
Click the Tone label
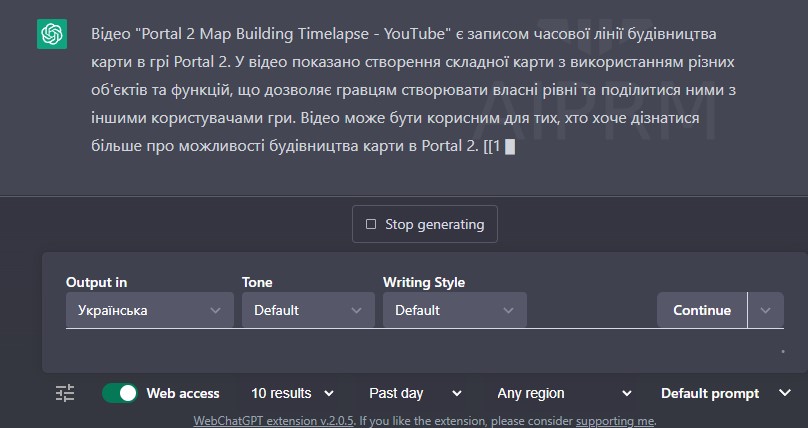coord(257,282)
